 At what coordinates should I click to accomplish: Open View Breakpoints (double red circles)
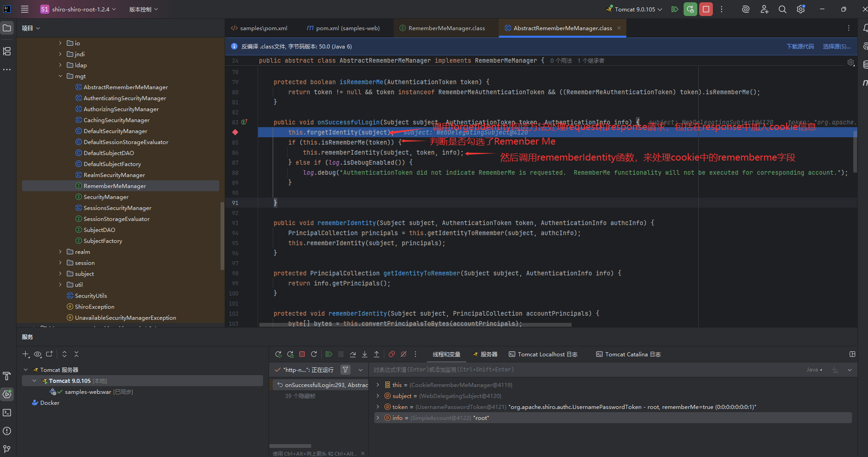pos(392,354)
